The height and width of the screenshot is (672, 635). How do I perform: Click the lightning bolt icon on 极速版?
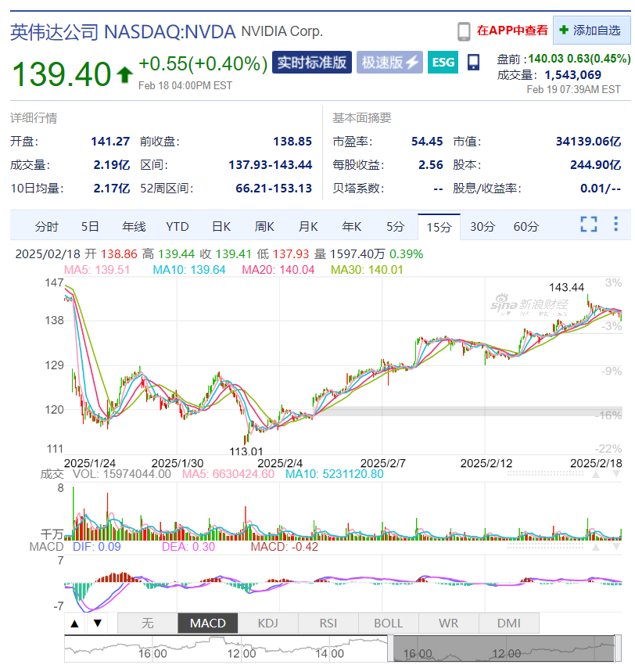(x=412, y=63)
